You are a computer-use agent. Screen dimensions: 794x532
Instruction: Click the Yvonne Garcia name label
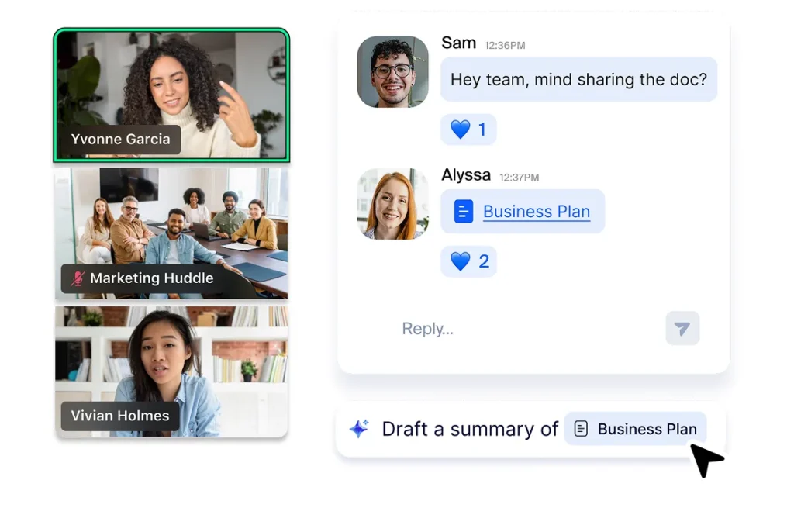[x=120, y=140]
